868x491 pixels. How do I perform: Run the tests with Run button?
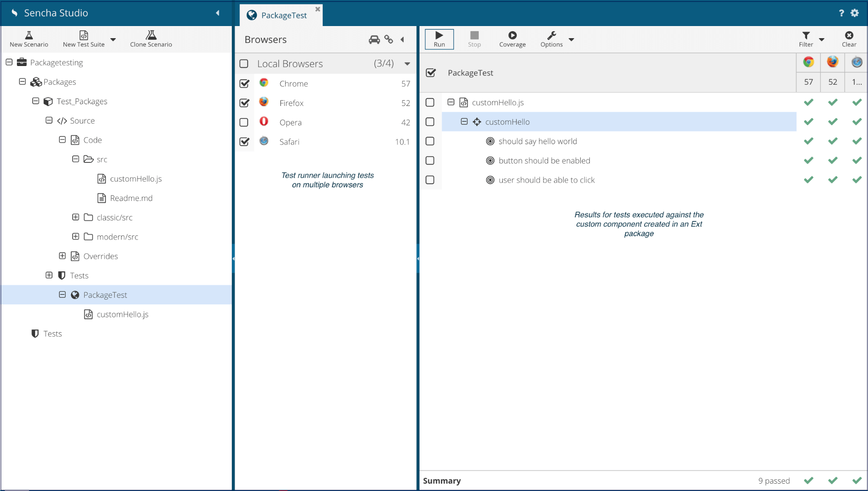pos(439,39)
